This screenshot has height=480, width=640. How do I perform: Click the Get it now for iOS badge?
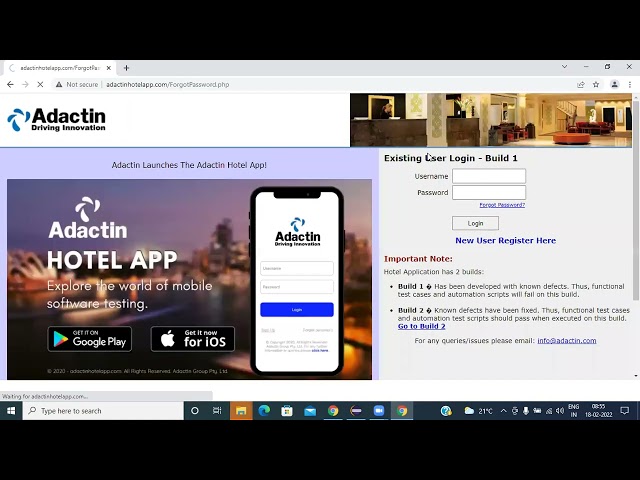click(193, 339)
